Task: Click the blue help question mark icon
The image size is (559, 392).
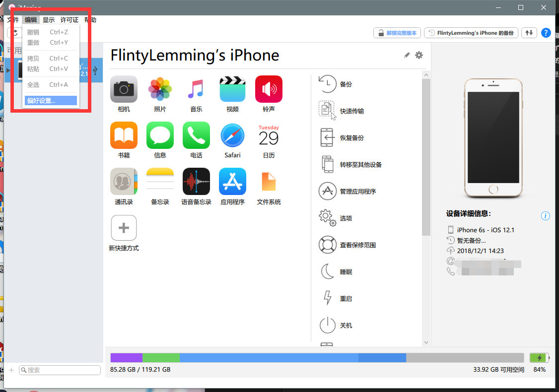Action: (546, 33)
